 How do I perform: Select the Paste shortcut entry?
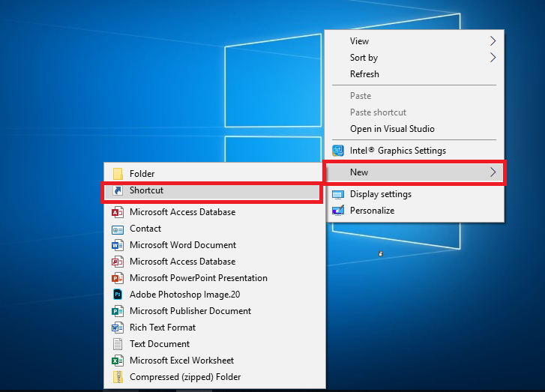(x=415, y=112)
